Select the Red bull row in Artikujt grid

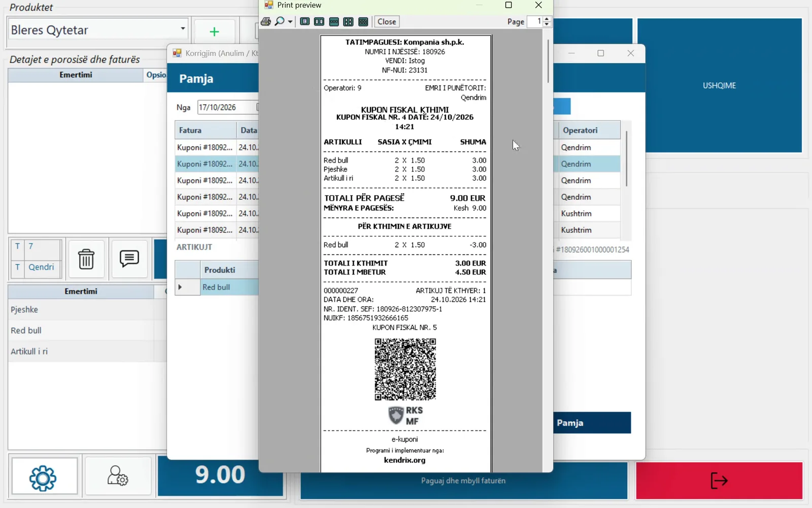pos(229,287)
